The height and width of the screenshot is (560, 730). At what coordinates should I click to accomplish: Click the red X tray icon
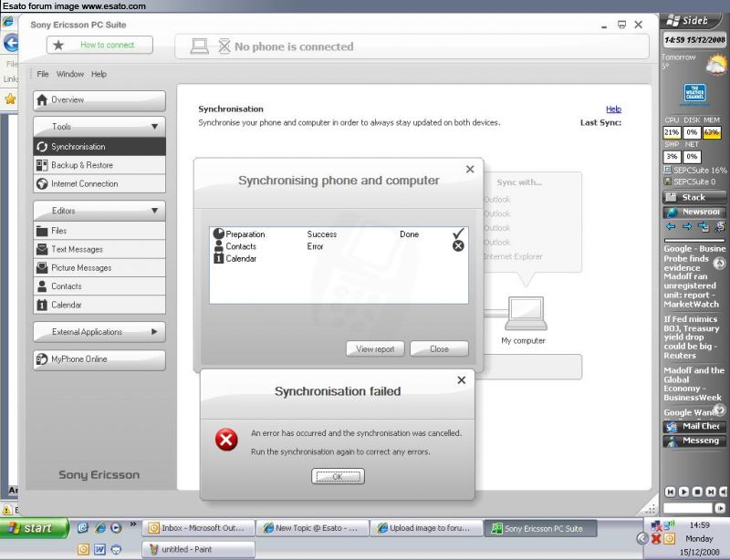[656, 539]
